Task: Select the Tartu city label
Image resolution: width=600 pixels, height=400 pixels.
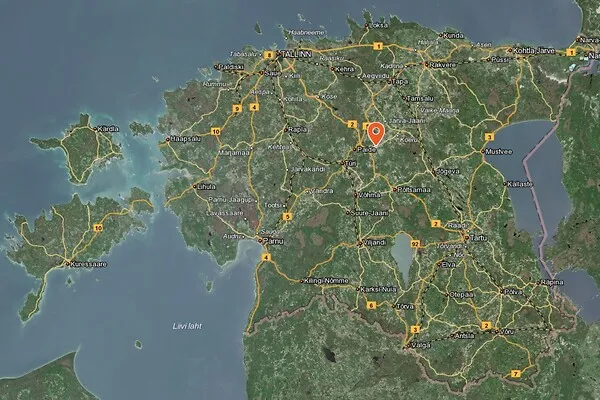Action: 478,238
